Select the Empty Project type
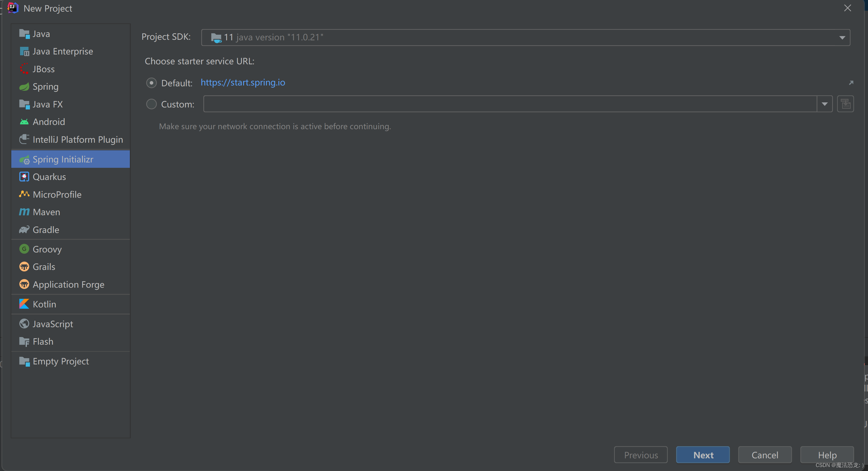The height and width of the screenshot is (471, 868). point(61,361)
